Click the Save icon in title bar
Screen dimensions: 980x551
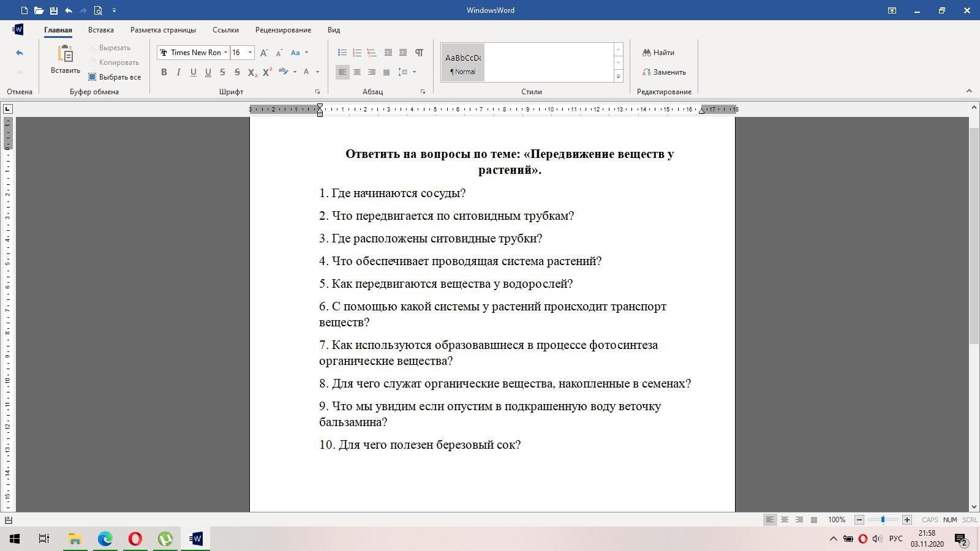coord(54,10)
